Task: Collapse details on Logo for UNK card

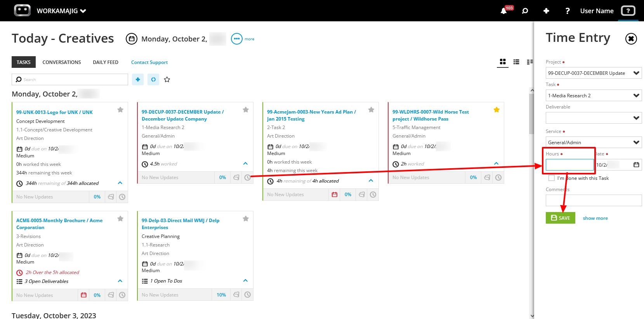Action: 120,183
